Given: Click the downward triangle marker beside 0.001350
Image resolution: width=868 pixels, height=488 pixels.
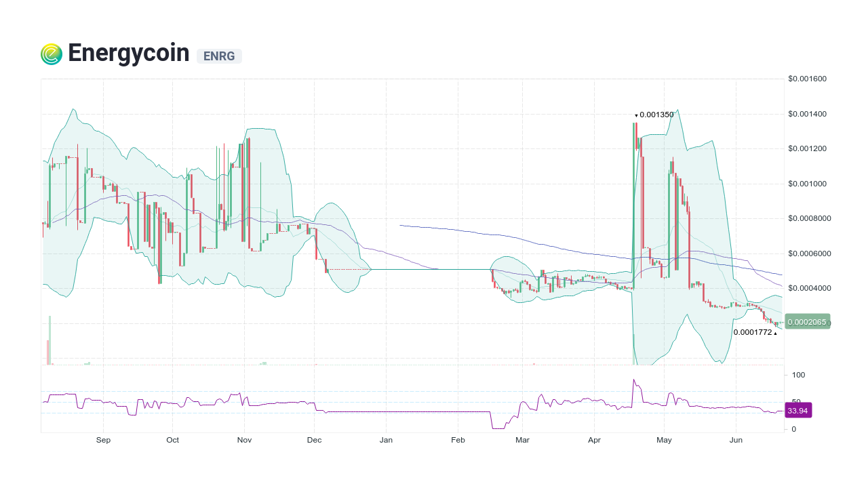Looking at the screenshot, I should tap(636, 115).
